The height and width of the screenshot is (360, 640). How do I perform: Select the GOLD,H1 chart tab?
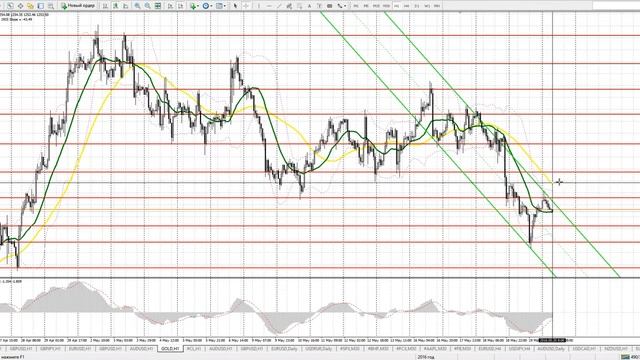pos(170,349)
